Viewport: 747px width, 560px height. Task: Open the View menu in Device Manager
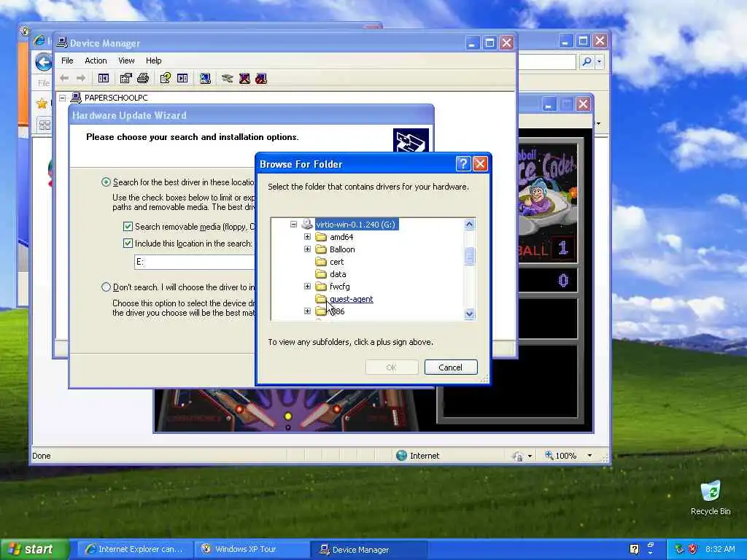click(126, 61)
